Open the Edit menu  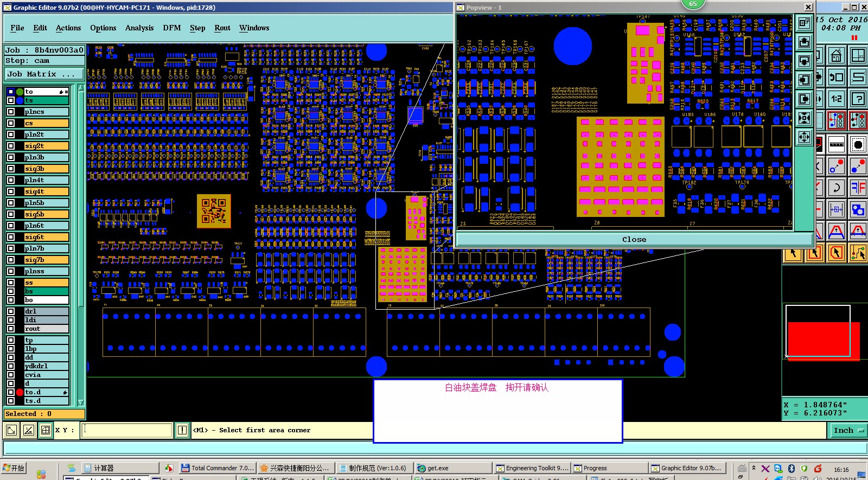pos(40,28)
